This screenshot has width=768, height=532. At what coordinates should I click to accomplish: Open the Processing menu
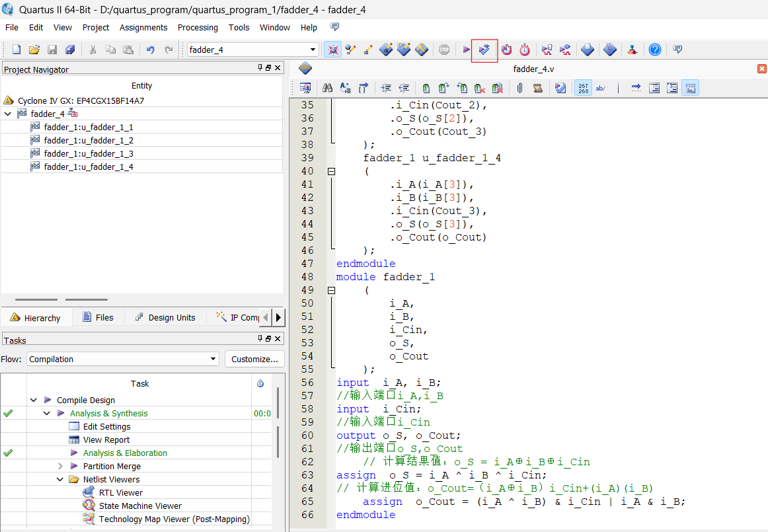(x=198, y=28)
